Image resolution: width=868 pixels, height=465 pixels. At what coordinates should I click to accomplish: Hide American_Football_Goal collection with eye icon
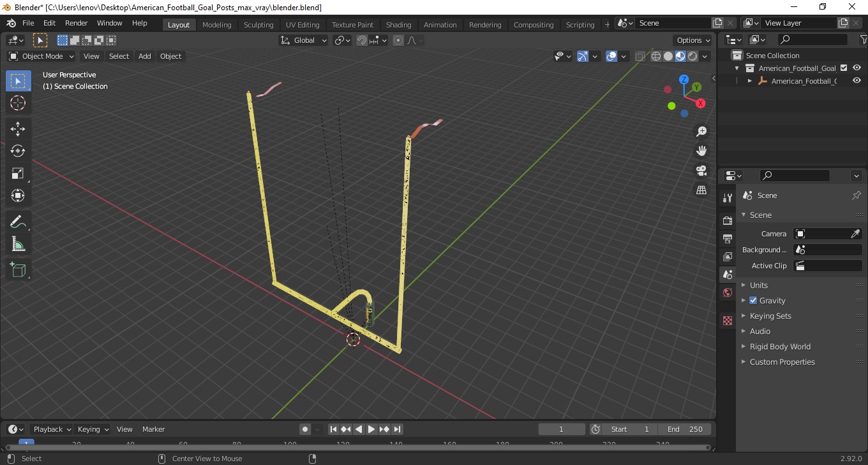(857, 68)
